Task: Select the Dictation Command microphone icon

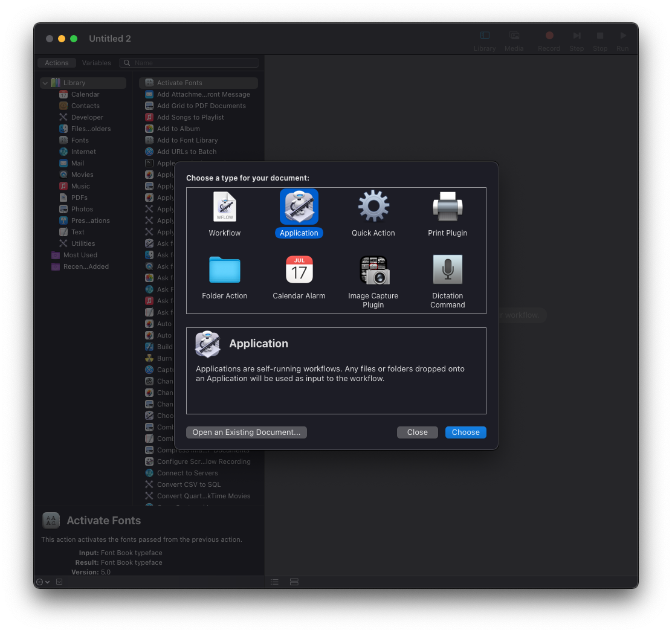Action: coord(447,270)
